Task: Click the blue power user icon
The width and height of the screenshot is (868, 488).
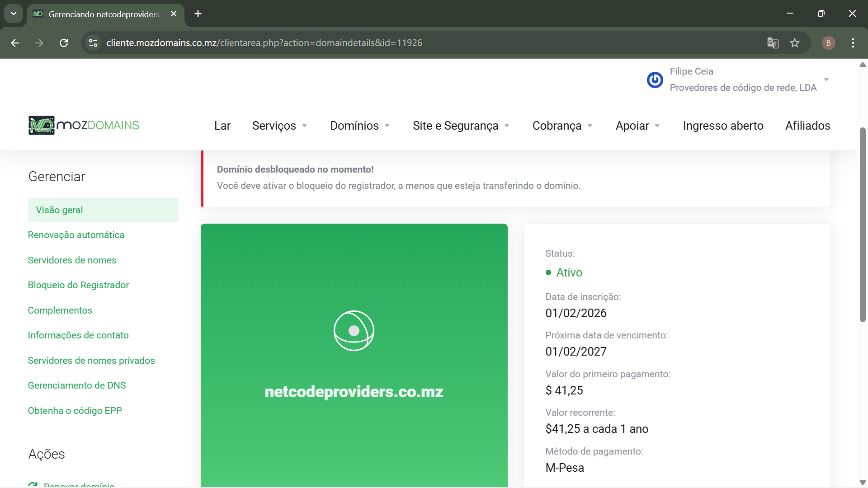Action: (x=655, y=80)
